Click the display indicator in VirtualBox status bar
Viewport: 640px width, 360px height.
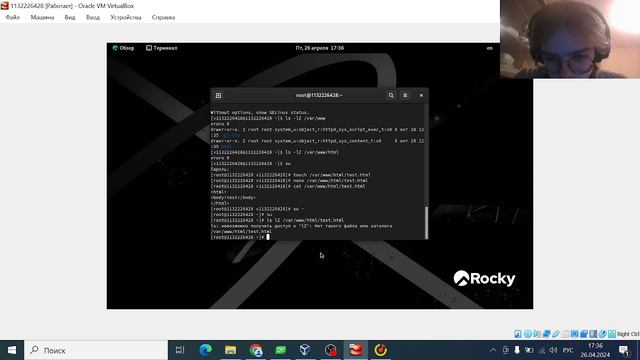574,334
